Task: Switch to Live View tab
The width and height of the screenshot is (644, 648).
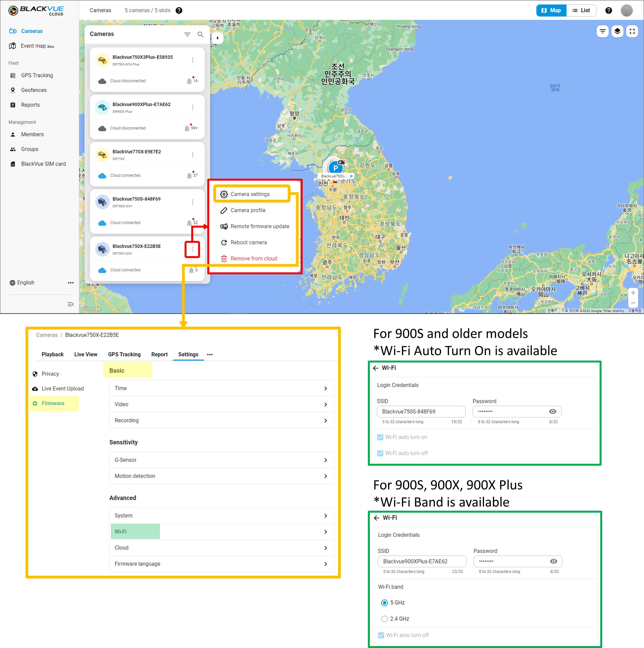Action: tap(86, 355)
